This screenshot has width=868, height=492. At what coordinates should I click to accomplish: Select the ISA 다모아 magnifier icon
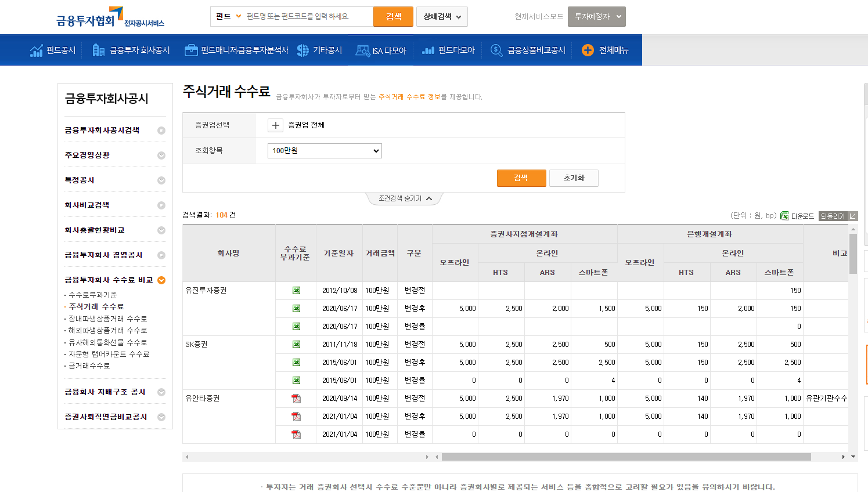tap(363, 50)
